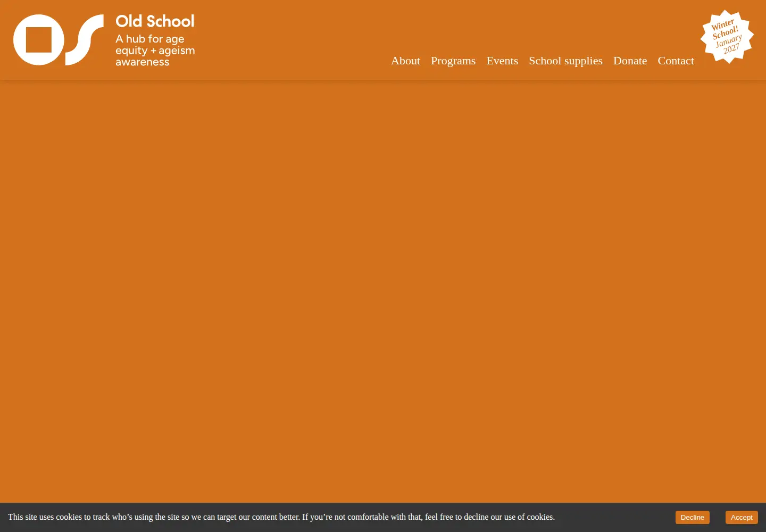Visit the Donate page
Image resolution: width=766 pixels, height=532 pixels.
tap(630, 61)
